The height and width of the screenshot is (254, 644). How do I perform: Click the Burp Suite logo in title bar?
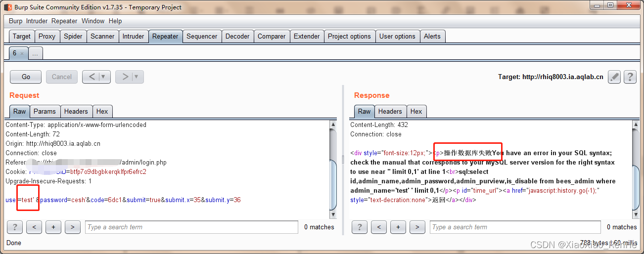8,7
